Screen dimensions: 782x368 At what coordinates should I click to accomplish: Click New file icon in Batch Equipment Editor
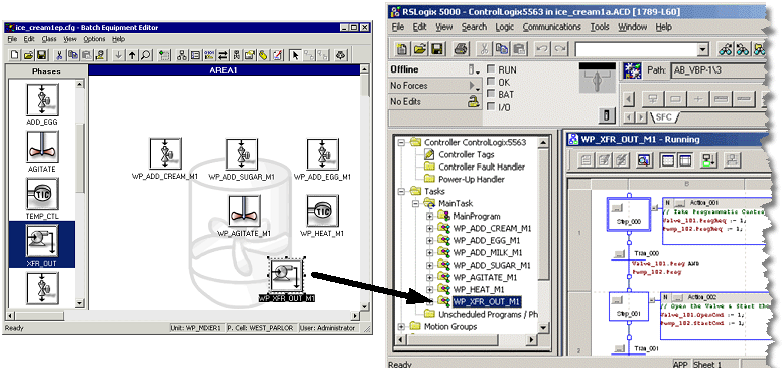pos(15,55)
